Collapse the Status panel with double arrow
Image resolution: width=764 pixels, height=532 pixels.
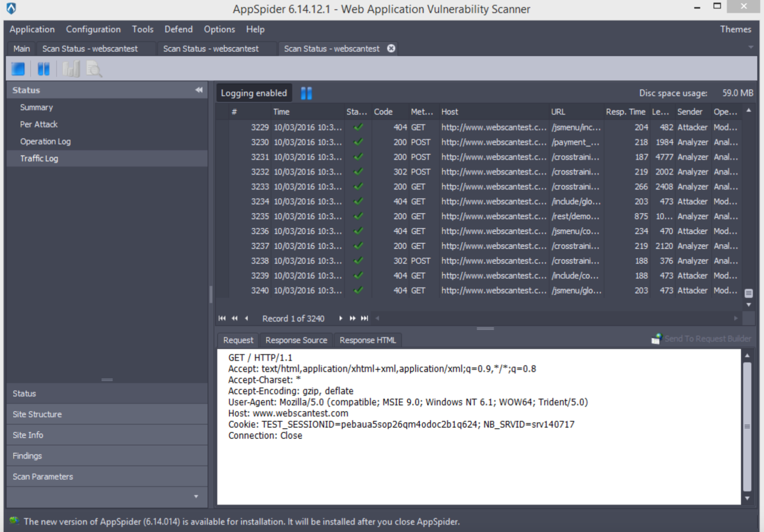click(x=199, y=90)
